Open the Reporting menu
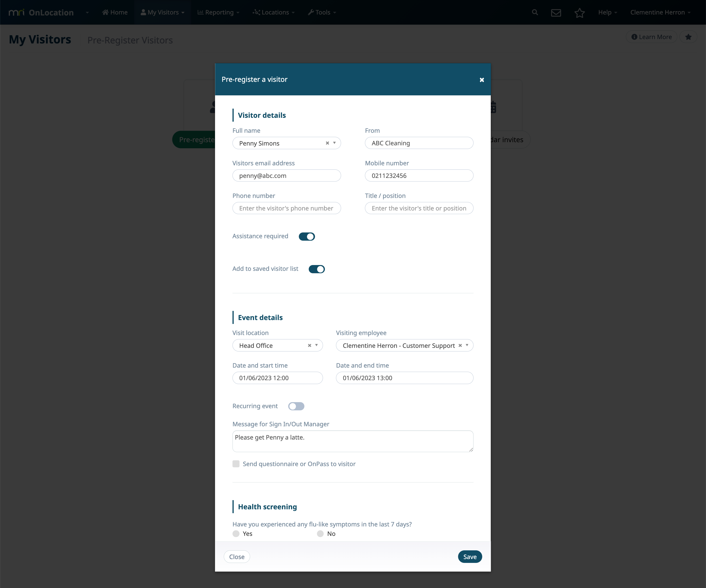 (x=219, y=13)
